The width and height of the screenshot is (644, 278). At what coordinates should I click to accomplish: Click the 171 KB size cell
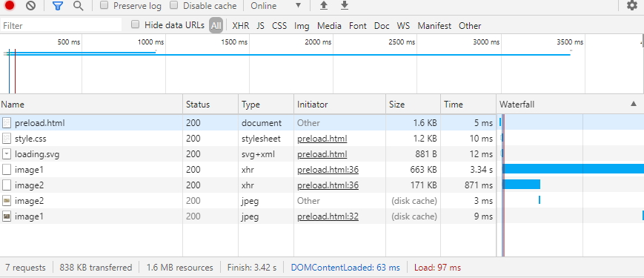tap(414, 185)
